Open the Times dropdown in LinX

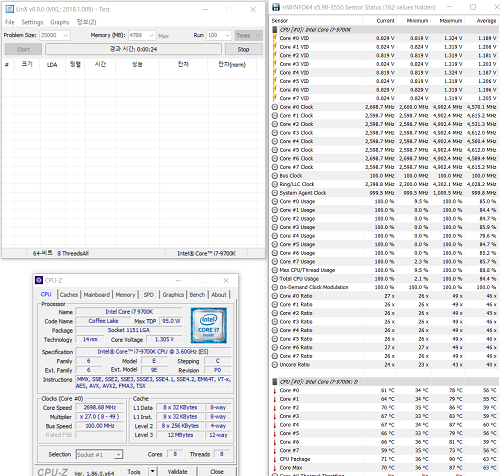point(248,35)
